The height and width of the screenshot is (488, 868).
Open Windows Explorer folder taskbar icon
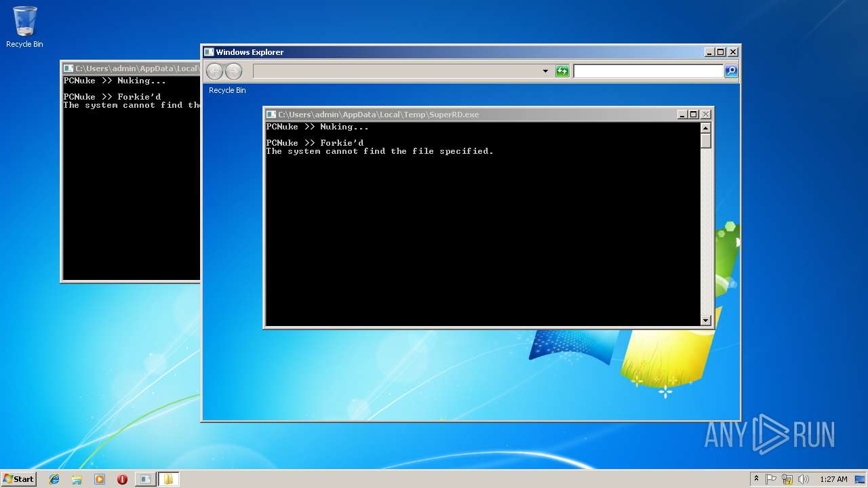77,479
